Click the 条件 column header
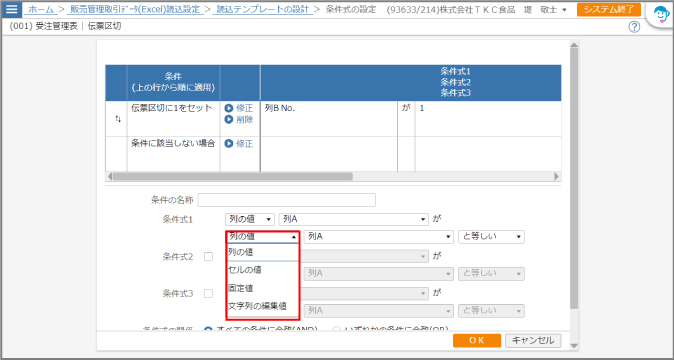 [173, 83]
